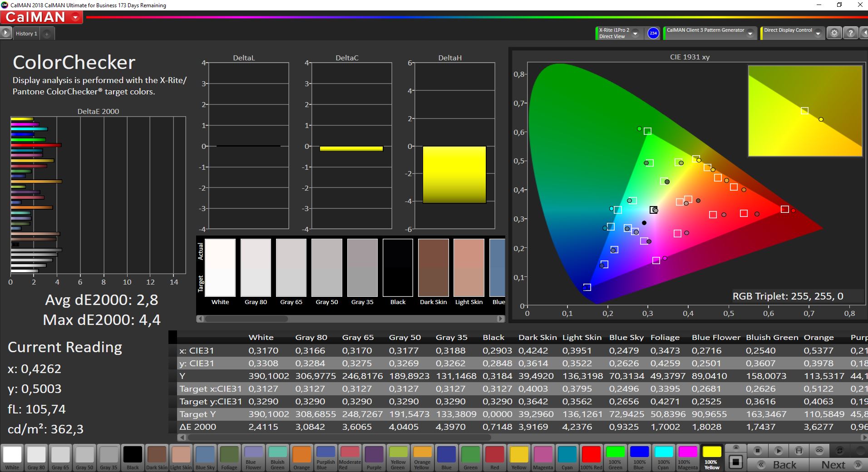Viewport: 868px width, 472px height.
Task: Open the settings gear in the top toolbar
Action: 834,33
